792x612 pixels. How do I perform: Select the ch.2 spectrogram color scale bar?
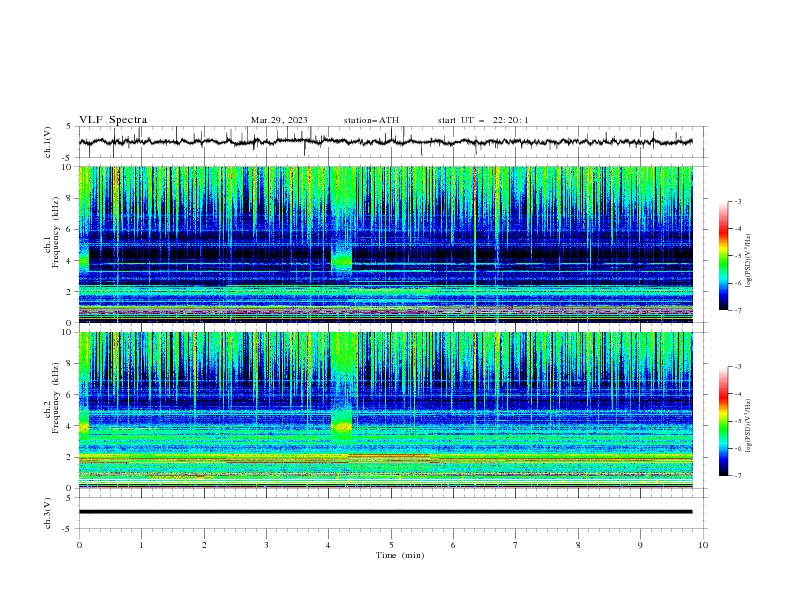723,421
